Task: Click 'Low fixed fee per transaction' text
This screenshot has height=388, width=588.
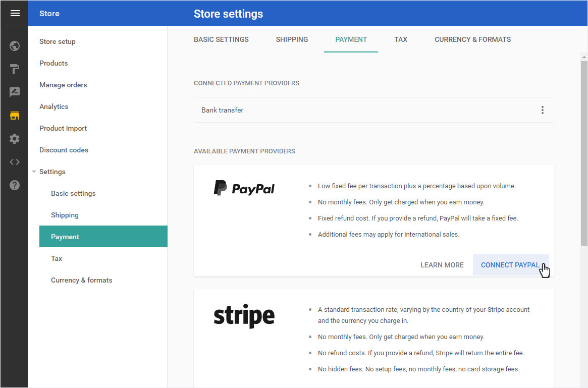Action: tap(416, 186)
